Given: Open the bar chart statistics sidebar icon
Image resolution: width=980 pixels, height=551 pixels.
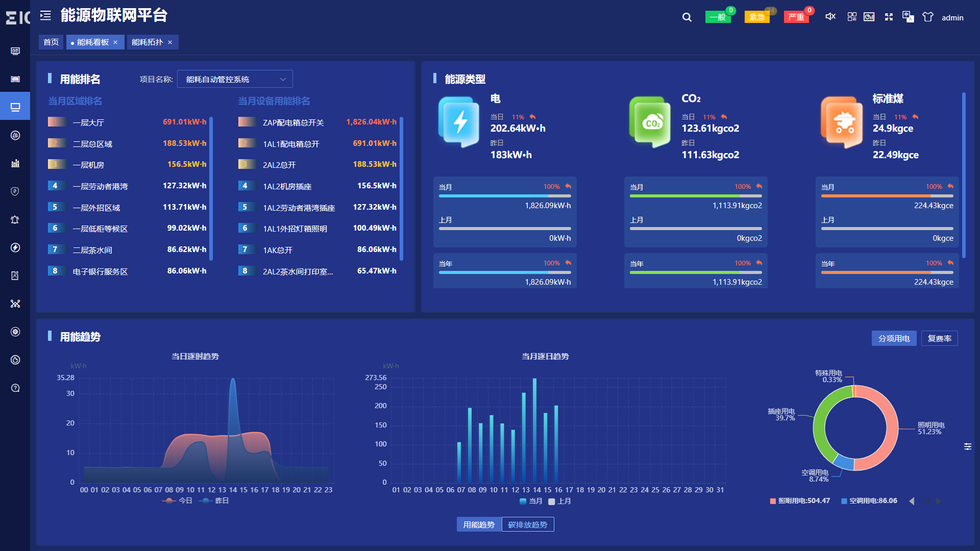Looking at the screenshot, I should coord(15,163).
